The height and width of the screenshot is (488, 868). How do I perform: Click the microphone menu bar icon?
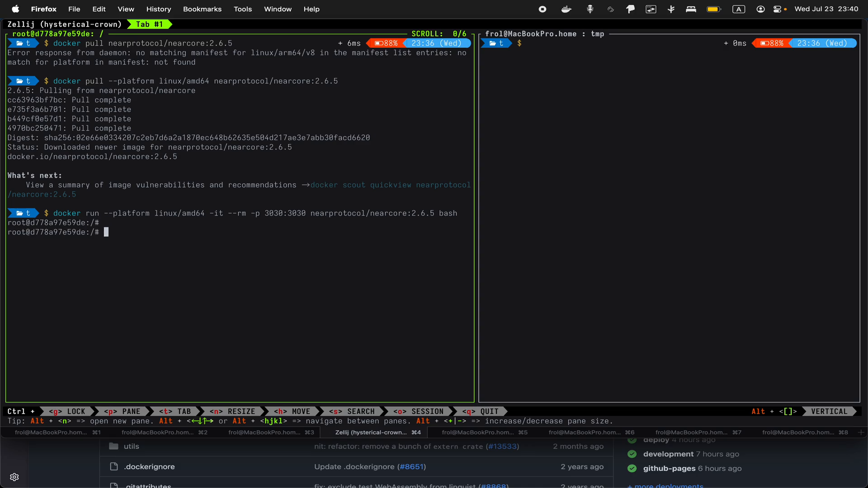click(x=590, y=9)
